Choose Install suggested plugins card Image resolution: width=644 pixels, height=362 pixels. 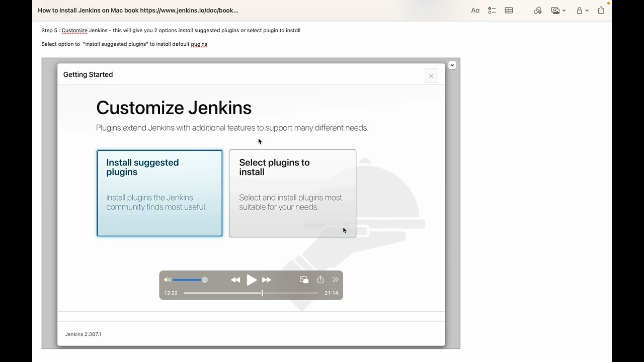[x=159, y=193]
